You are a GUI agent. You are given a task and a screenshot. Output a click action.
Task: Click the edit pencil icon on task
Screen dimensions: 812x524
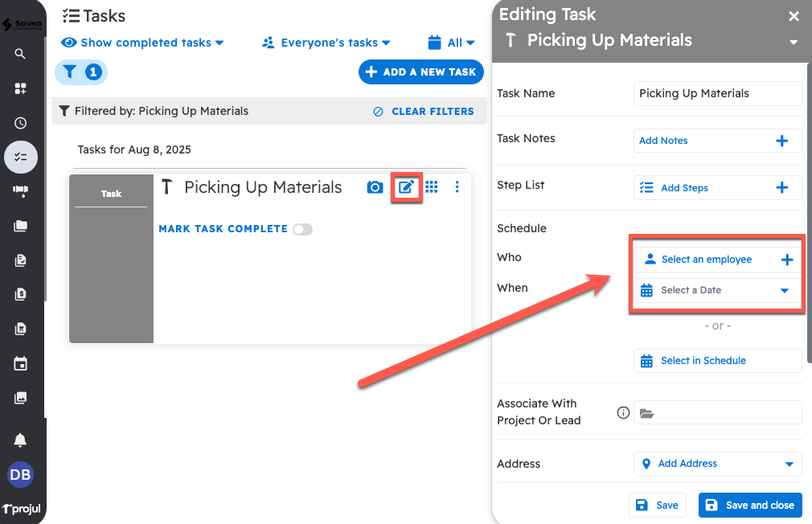pos(407,187)
